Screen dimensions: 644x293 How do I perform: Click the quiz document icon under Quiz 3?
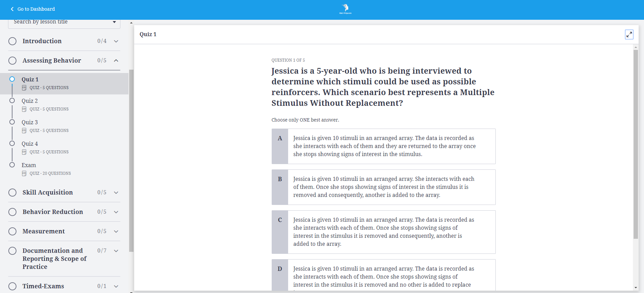pos(24,131)
